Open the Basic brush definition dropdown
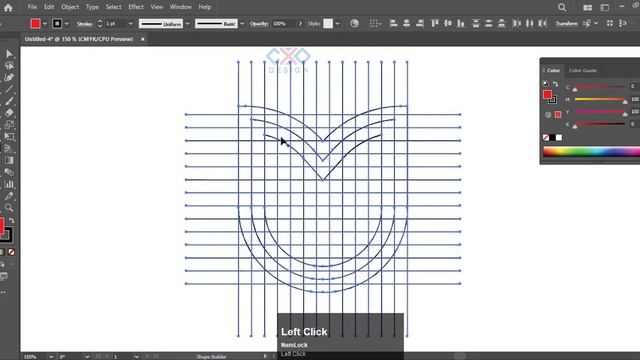Viewport: 640px width, 360px height. click(242, 24)
